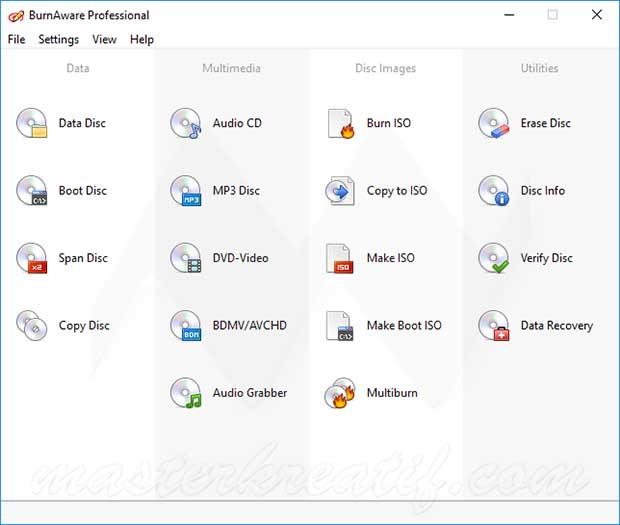Select the Audio CD label

coord(237,123)
